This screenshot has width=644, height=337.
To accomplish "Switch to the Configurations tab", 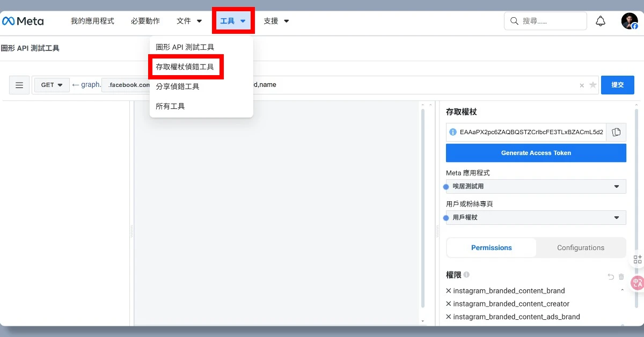I will (581, 247).
